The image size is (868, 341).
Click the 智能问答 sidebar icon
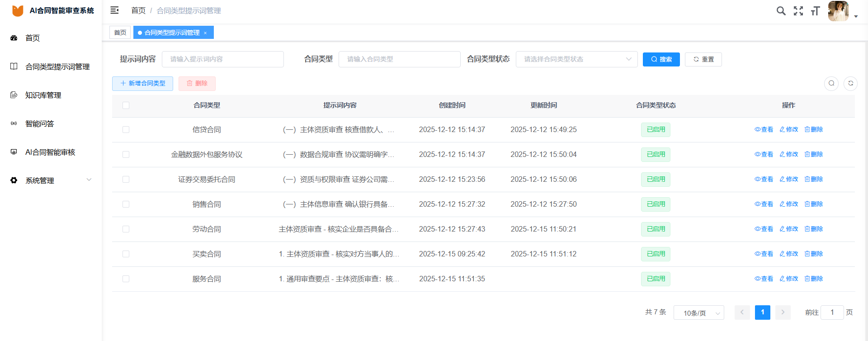[x=14, y=123]
